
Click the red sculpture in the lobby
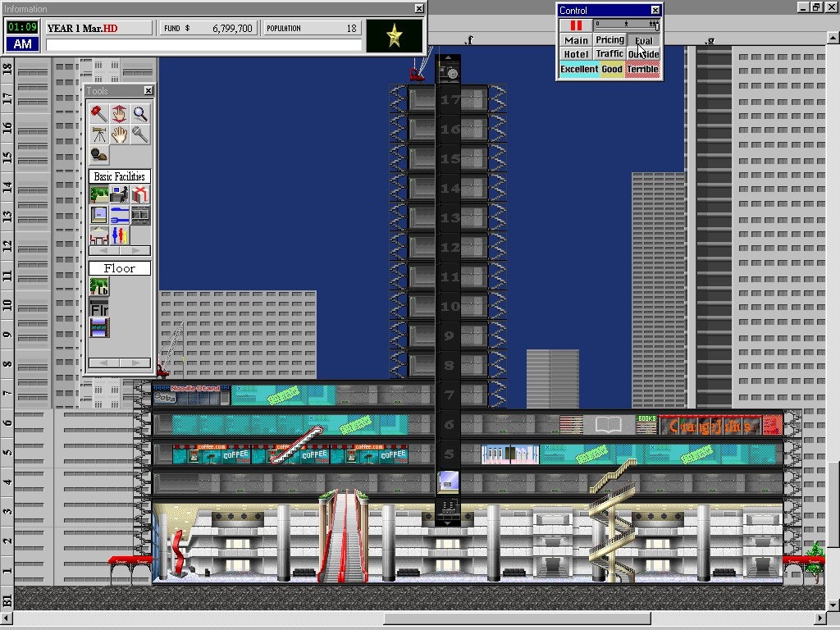tap(178, 554)
